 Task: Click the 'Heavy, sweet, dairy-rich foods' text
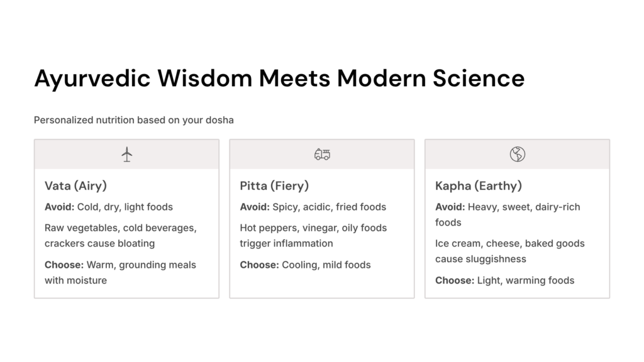coord(524,207)
